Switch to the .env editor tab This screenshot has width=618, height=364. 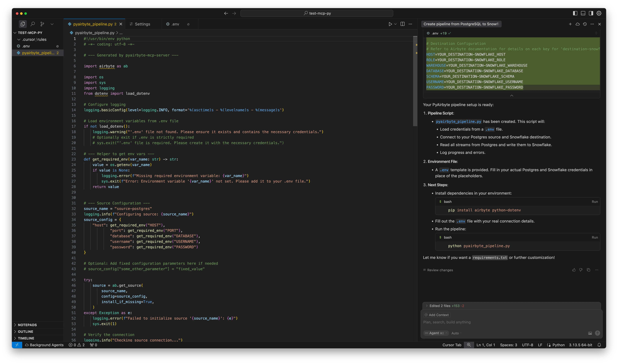[175, 24]
